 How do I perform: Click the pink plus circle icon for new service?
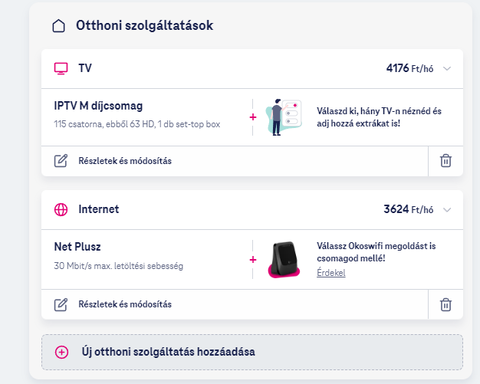pyautogui.click(x=62, y=352)
